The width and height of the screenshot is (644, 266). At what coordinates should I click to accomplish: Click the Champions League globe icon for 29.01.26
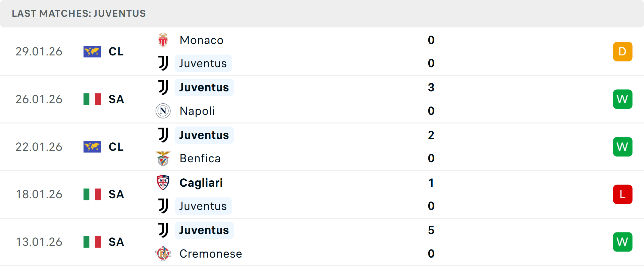click(92, 51)
